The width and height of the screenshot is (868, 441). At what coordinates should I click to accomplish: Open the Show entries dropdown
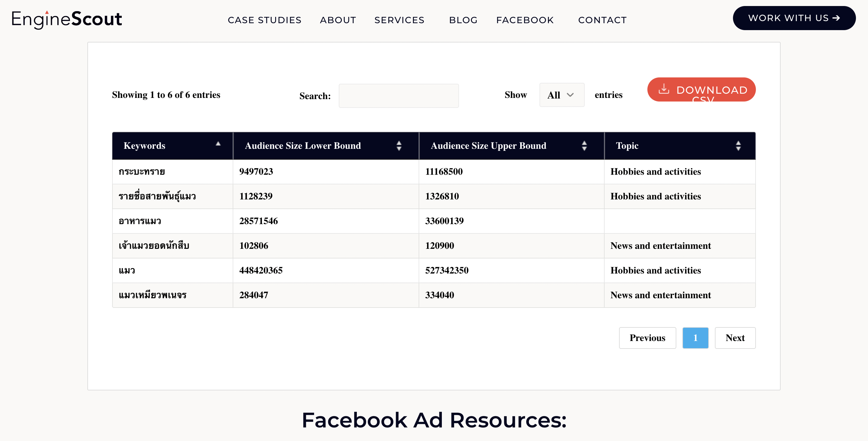560,95
